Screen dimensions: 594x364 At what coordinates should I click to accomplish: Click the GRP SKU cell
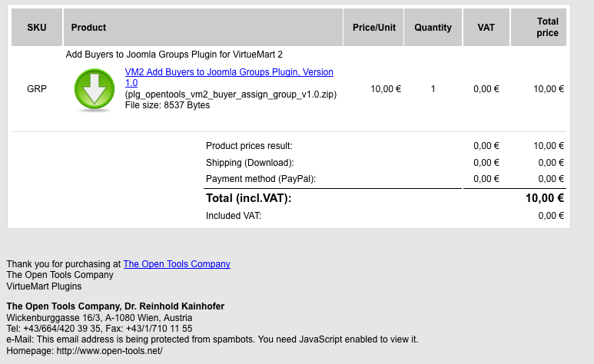point(37,89)
